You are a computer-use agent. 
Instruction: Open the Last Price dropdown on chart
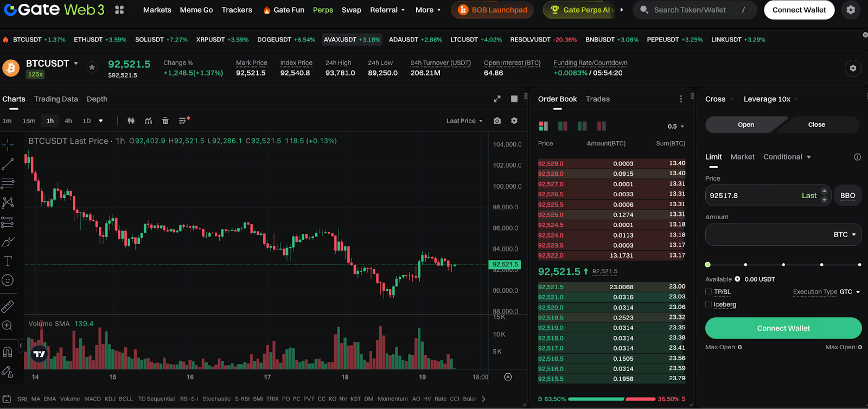[464, 121]
